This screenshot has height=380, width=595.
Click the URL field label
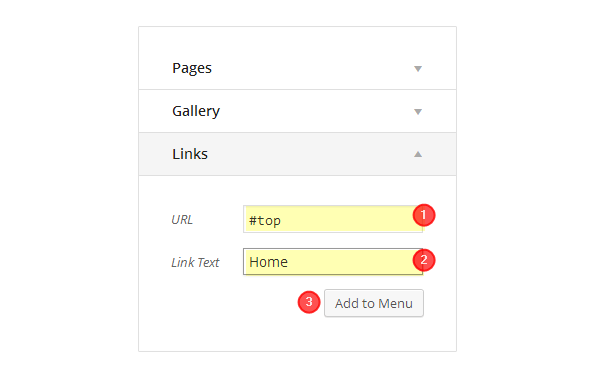tap(182, 219)
